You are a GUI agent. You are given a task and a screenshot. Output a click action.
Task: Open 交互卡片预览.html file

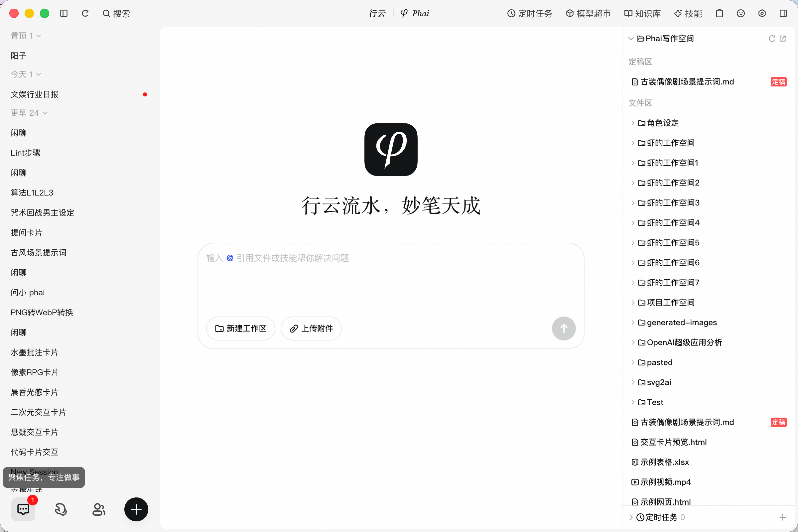(x=709, y=442)
